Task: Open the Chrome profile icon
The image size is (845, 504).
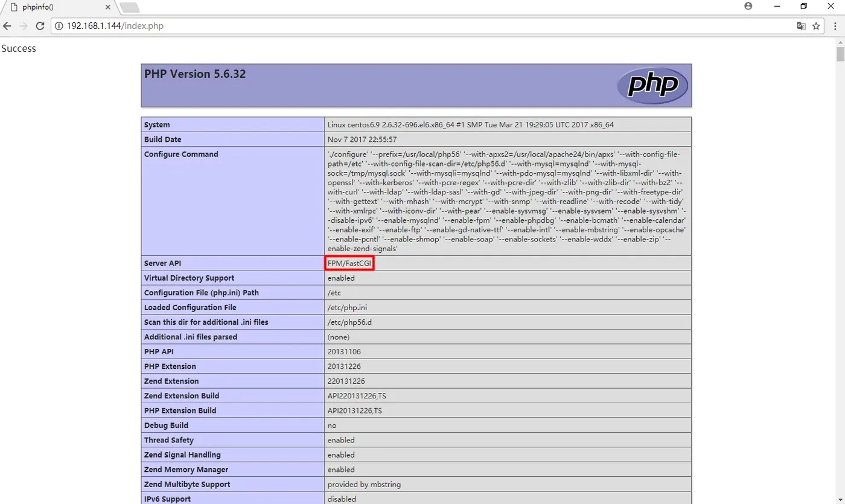Action: [748, 6]
